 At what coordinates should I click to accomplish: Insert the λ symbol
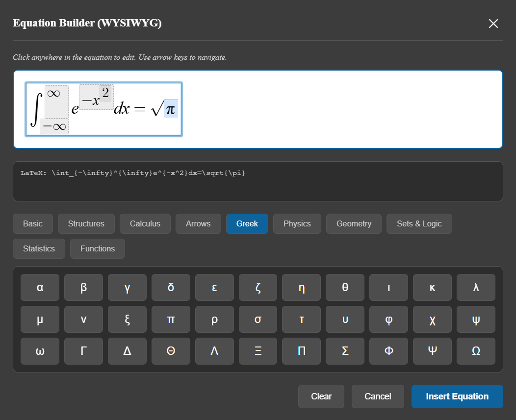pos(476,288)
